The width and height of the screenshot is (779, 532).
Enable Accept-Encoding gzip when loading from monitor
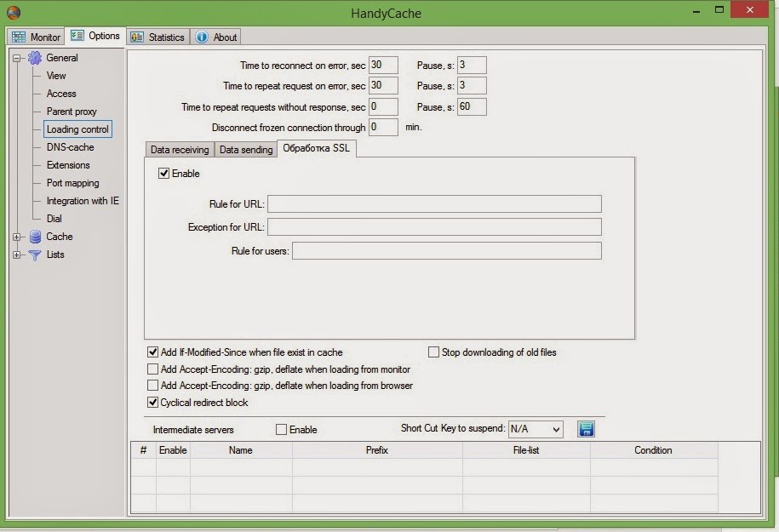(x=152, y=369)
